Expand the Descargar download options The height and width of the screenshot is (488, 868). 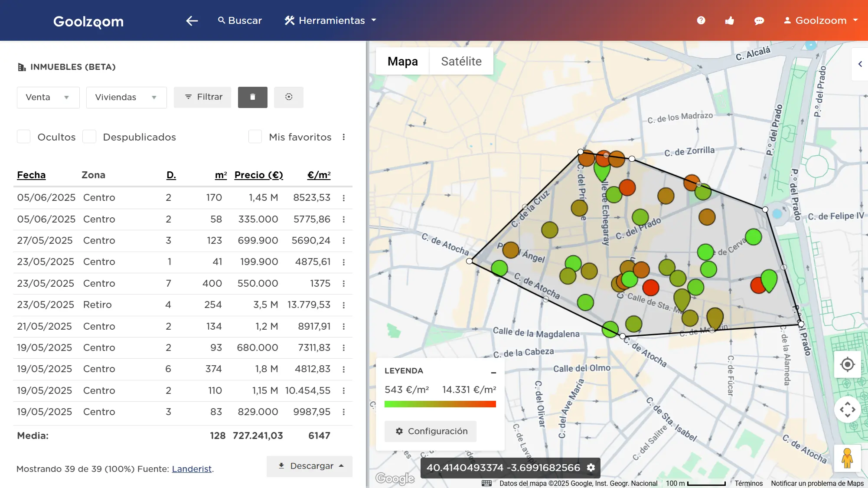pyautogui.click(x=310, y=466)
